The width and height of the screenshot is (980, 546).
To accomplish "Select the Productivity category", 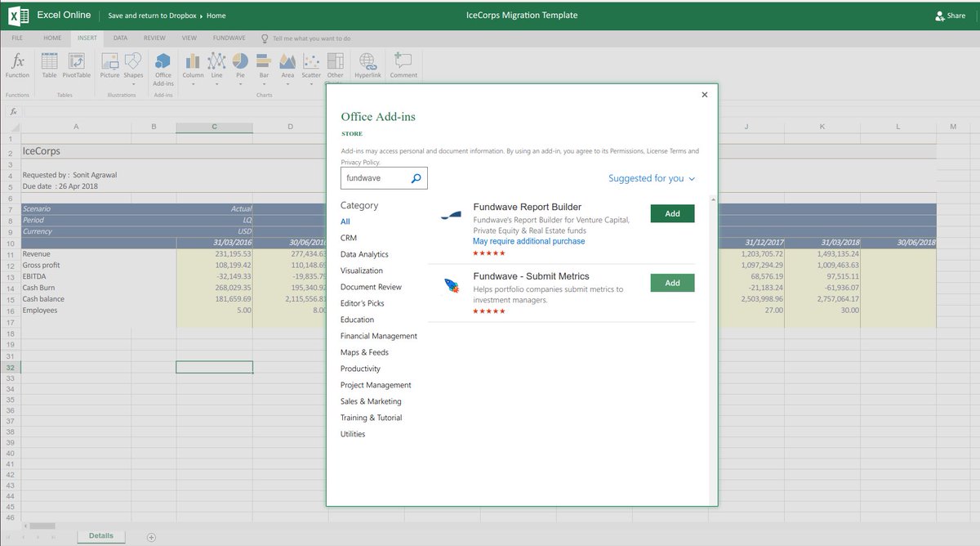I will click(360, 369).
